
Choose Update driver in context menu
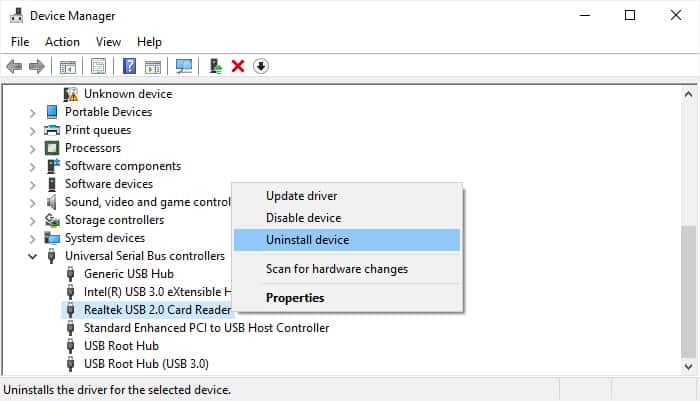pos(347,196)
